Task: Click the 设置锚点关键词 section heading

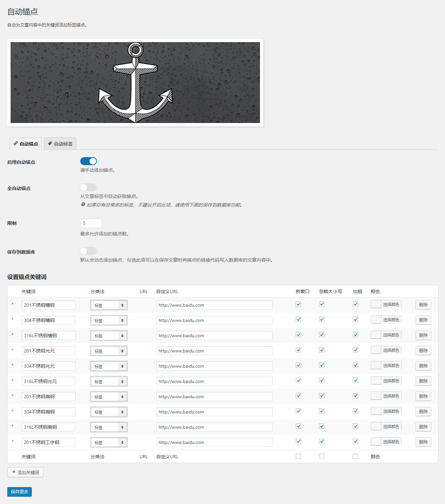Action: [27, 277]
